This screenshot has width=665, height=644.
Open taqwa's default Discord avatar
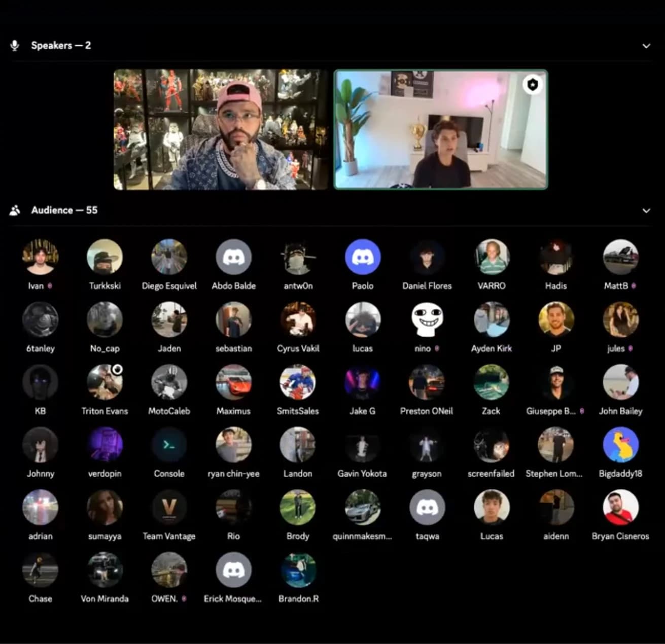point(427,508)
